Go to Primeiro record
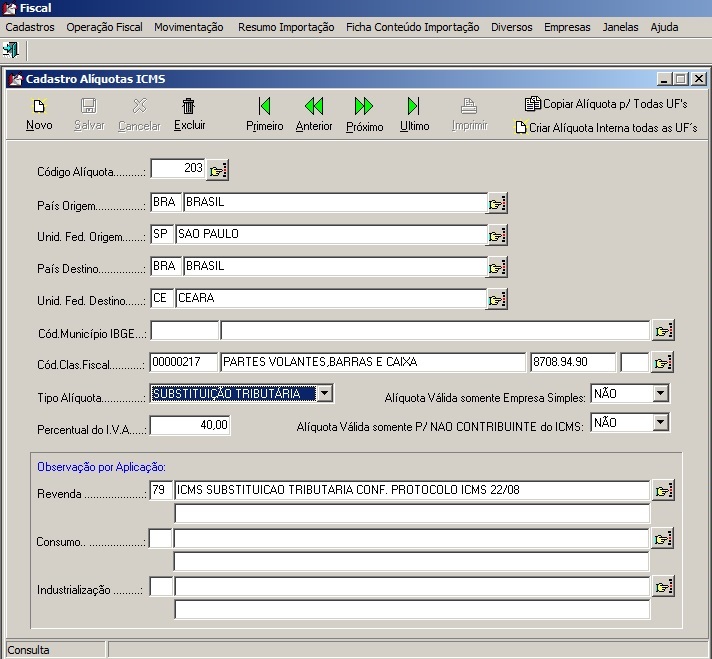The width and height of the screenshot is (712, 659). click(x=264, y=106)
